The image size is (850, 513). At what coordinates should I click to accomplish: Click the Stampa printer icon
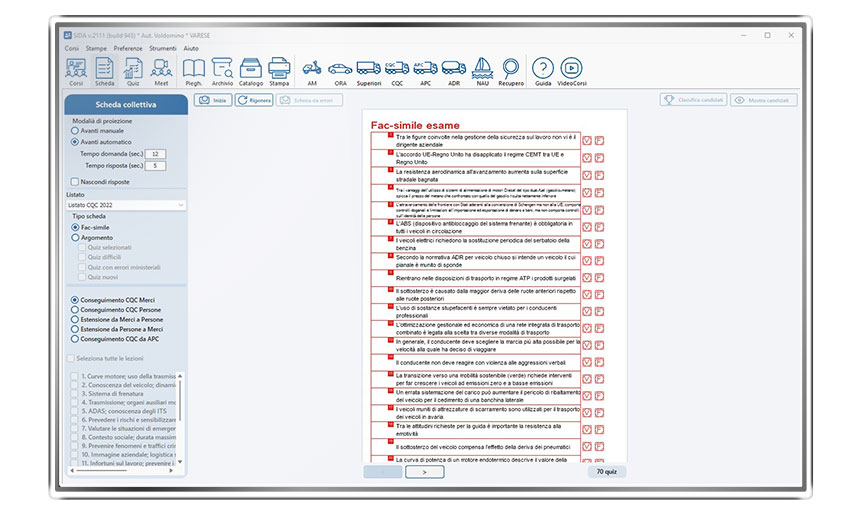pos(279,70)
